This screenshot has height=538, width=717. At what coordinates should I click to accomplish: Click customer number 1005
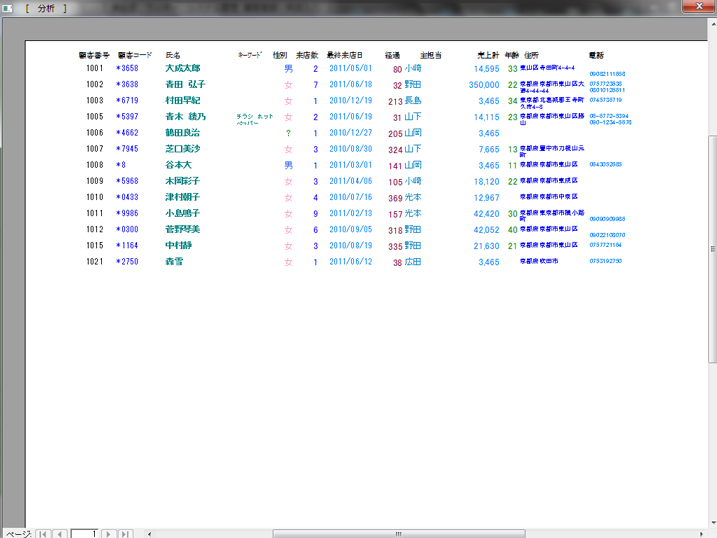click(95, 117)
